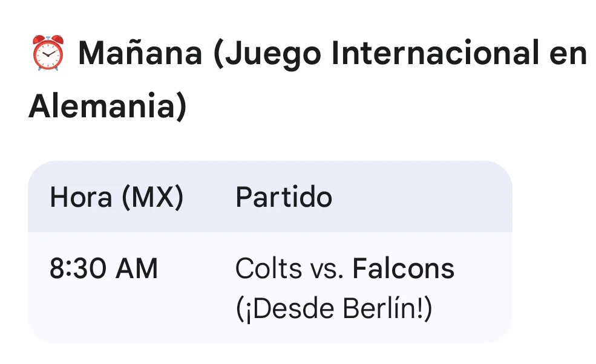This screenshot has height=364, width=596.
Task: Click the bold "Falcons" team name
Action: pyautogui.click(x=403, y=268)
